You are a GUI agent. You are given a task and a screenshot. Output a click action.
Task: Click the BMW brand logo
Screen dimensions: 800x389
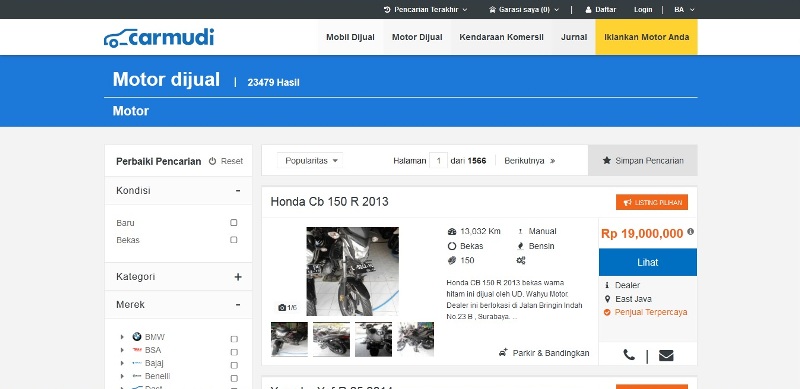click(x=137, y=337)
